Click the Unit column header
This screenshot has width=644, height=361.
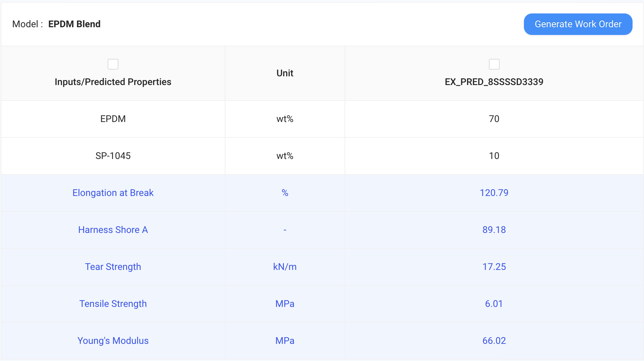pos(285,73)
